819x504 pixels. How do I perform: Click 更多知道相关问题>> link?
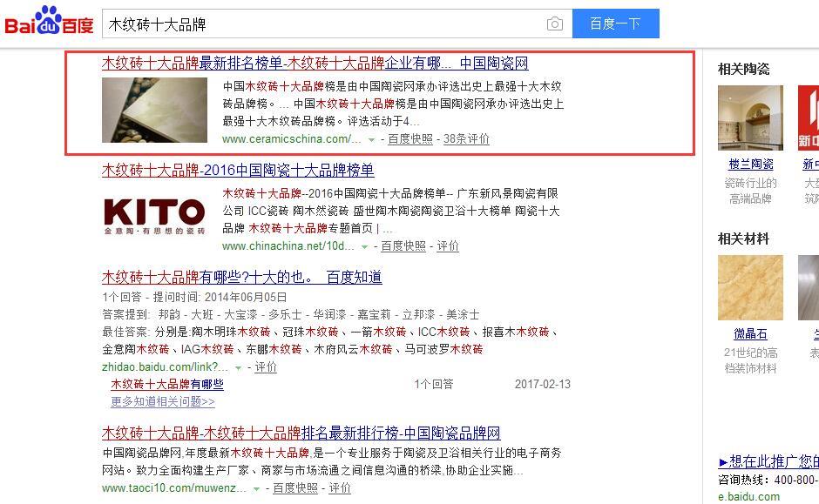[x=162, y=402]
